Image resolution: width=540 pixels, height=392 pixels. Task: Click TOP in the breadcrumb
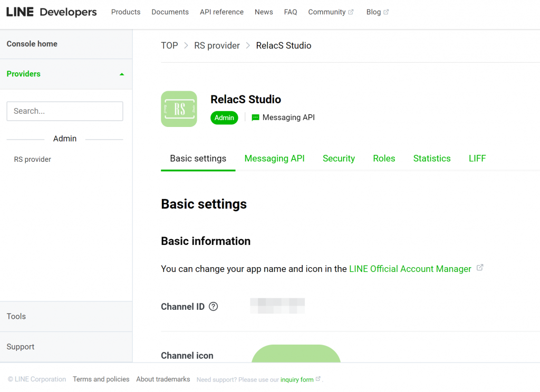tap(169, 46)
